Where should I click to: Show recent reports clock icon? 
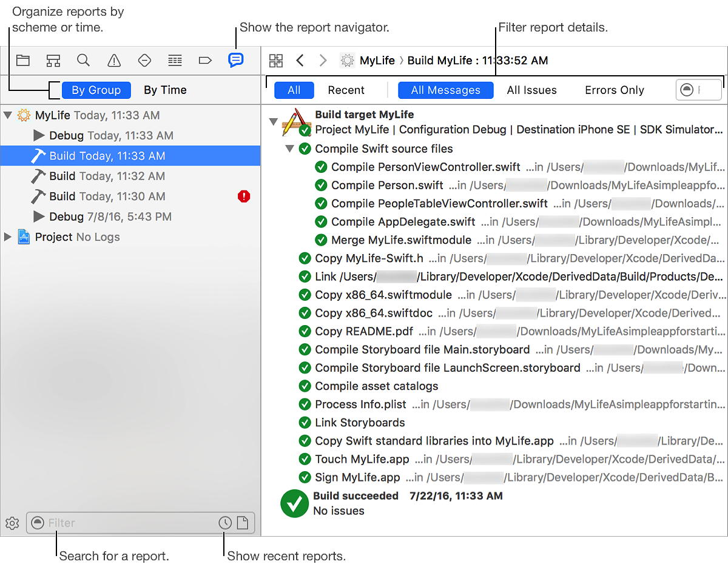click(x=225, y=523)
